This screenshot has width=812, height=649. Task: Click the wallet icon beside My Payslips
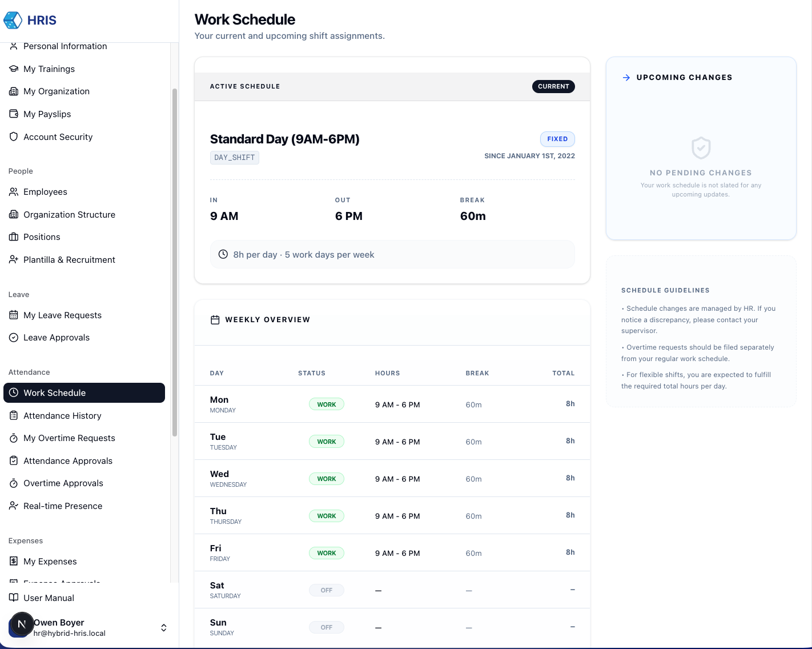14,114
